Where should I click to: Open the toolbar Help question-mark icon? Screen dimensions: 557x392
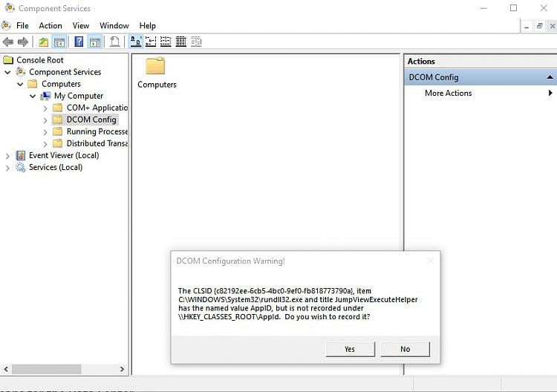point(79,42)
